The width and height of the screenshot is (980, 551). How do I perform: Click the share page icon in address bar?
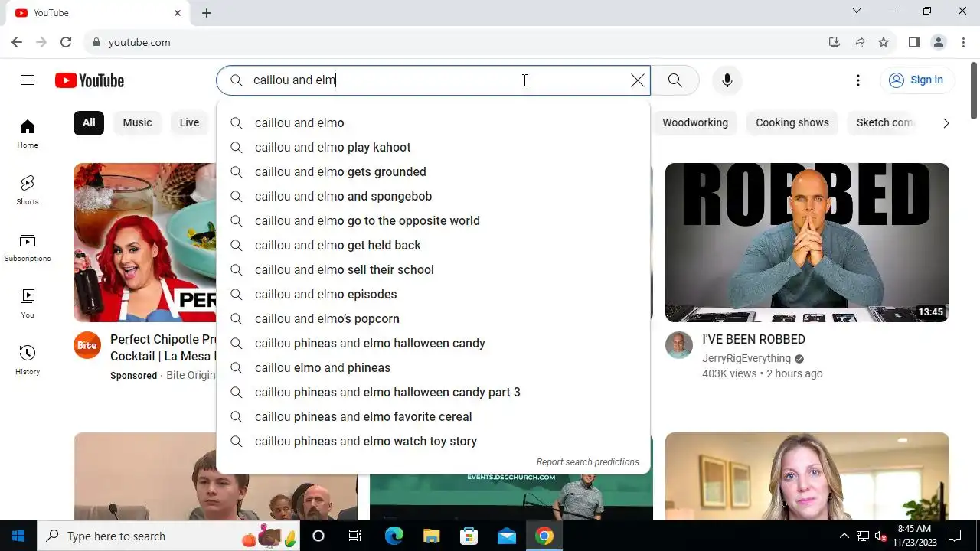[x=859, y=42]
